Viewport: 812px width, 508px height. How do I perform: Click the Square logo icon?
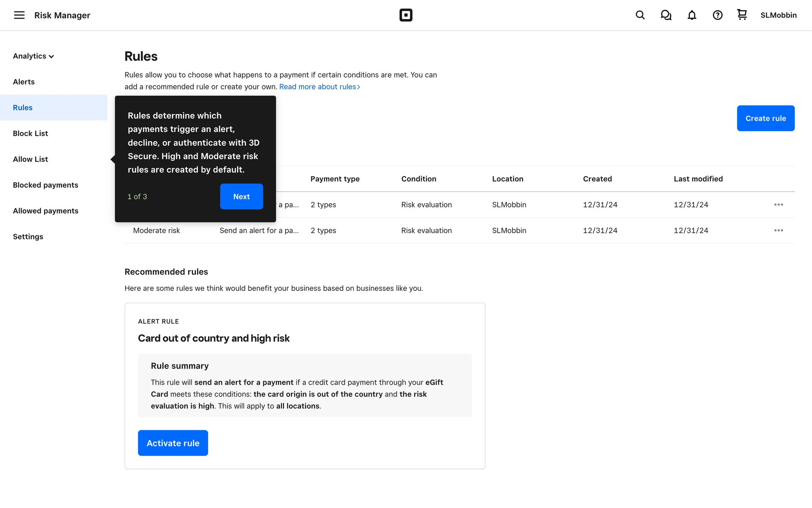pos(406,15)
